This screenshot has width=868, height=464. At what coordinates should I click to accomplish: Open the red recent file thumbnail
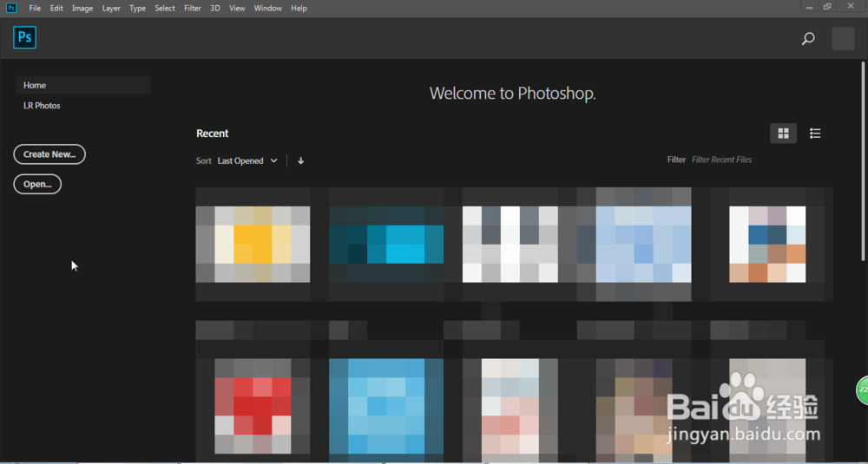(253, 406)
